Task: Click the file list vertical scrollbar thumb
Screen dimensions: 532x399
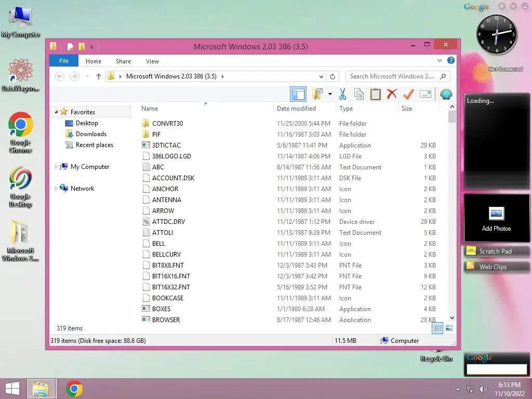Action: (452, 116)
